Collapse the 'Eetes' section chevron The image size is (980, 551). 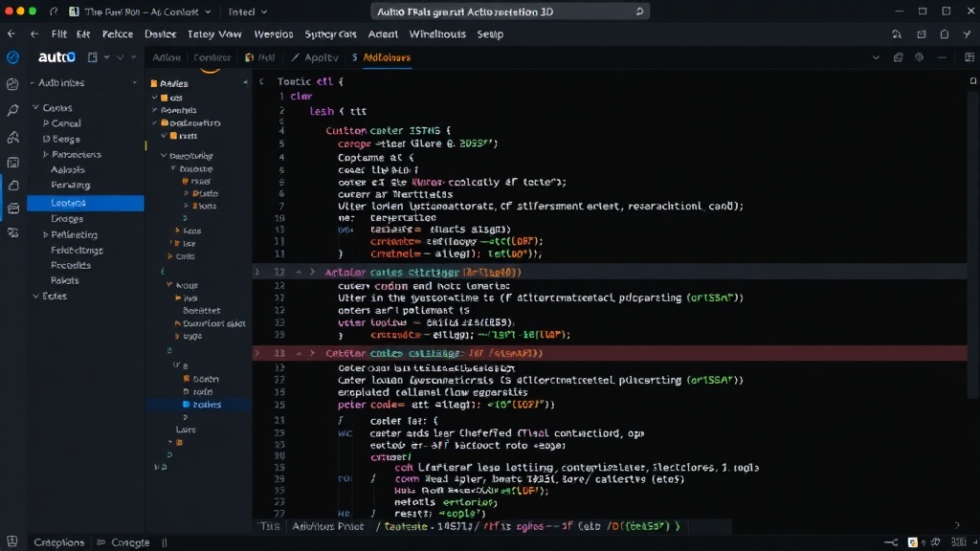35,297
